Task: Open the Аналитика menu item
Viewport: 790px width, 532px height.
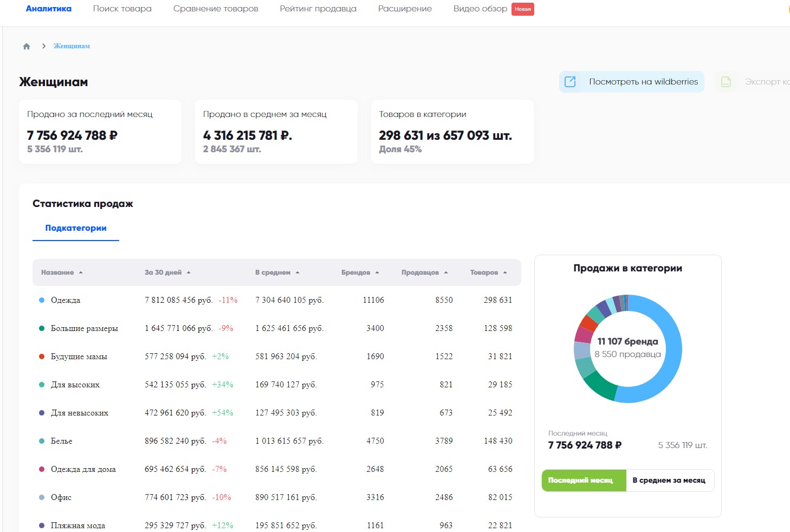Action: [x=49, y=9]
